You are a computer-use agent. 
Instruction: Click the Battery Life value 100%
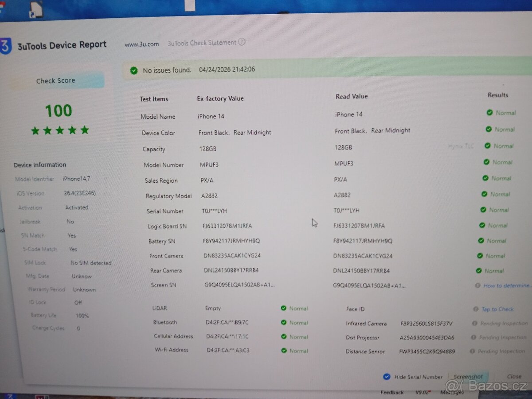(82, 316)
